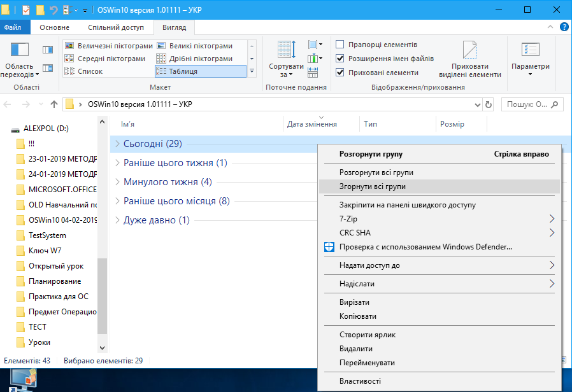Select the Список layout option

point(84,71)
